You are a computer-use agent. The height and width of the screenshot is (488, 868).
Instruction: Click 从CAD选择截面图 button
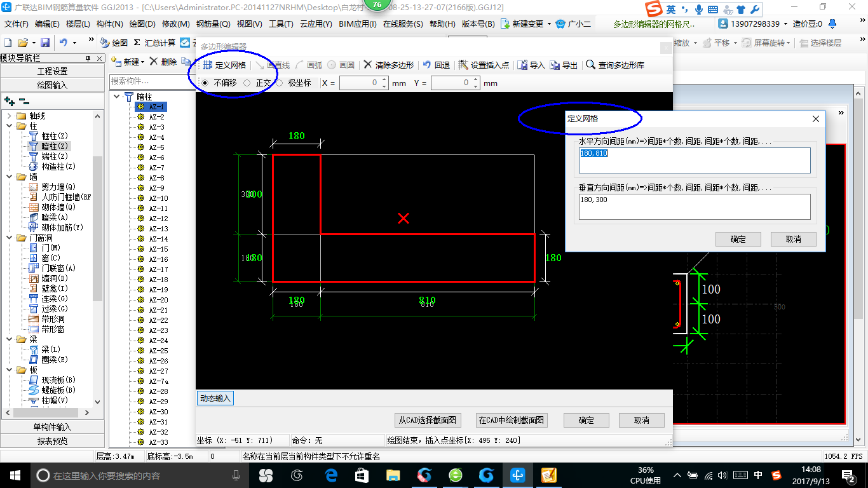[428, 420]
